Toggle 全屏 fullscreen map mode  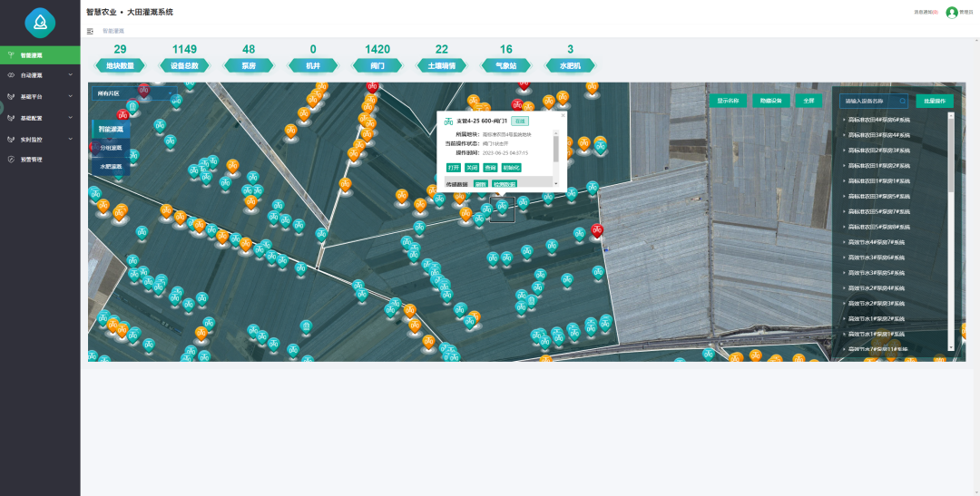(x=809, y=101)
